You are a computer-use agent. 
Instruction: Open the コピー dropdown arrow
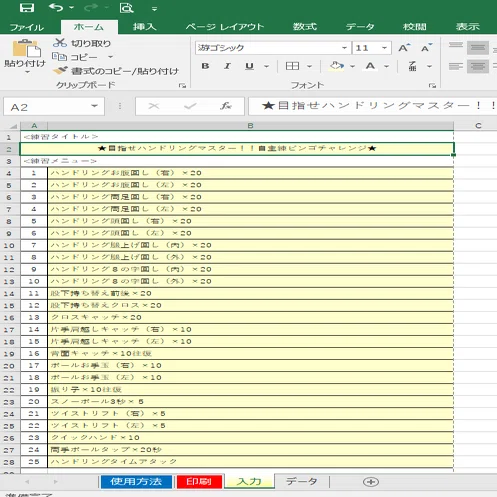pos(110,57)
